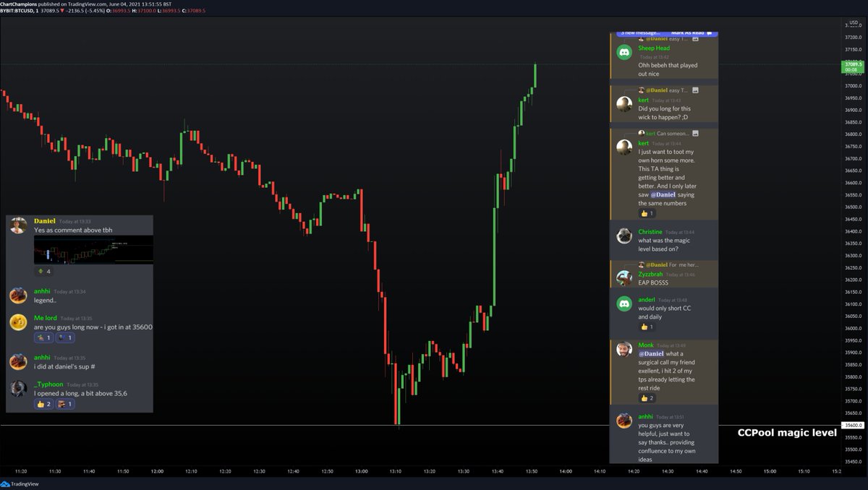Click anhhi's avatar beside the thanks message
Viewport: 868px width, 490px height.
click(624, 421)
